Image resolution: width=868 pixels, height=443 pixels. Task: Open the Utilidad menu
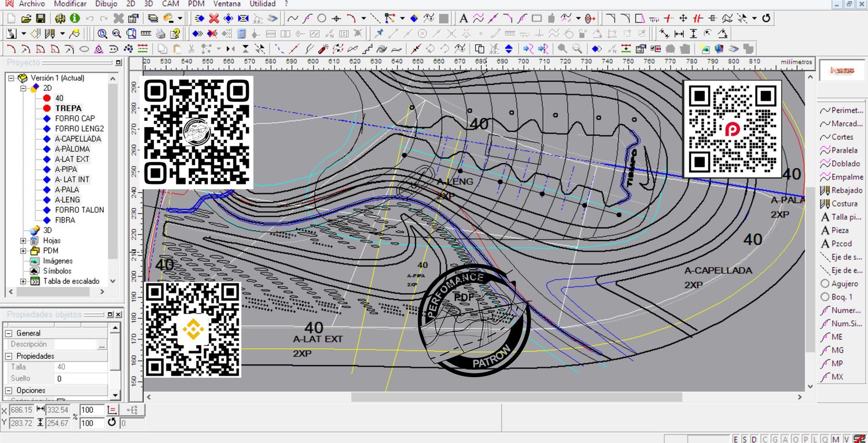262,3
